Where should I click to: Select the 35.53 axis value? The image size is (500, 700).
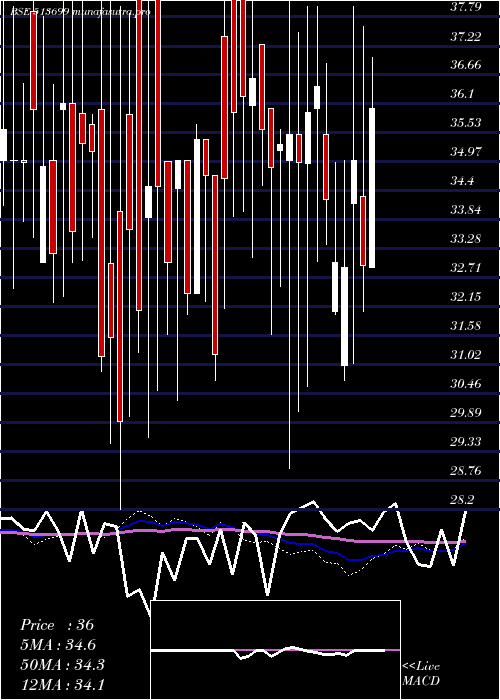tap(466, 122)
